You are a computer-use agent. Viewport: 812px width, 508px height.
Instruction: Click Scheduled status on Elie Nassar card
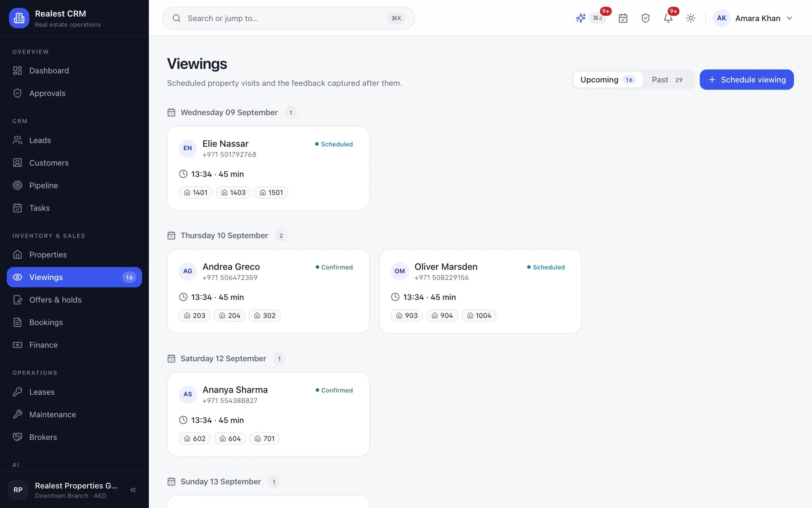tap(334, 144)
